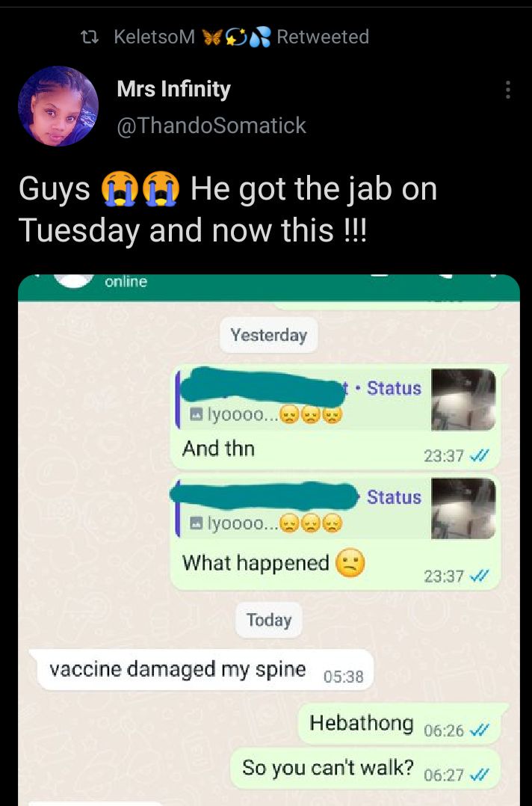Screen dimensions: 532x806
Task: Open Mrs Infinity's profile picture
Action: pos(58,106)
